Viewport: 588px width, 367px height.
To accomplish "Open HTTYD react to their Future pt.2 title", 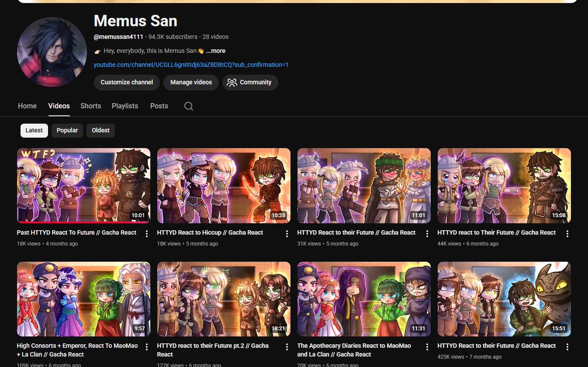I will point(213,350).
